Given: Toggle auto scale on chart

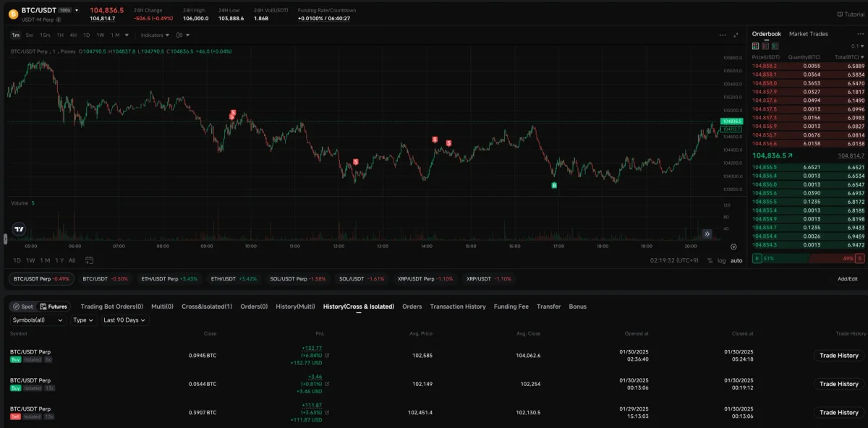Looking at the screenshot, I should (x=736, y=260).
